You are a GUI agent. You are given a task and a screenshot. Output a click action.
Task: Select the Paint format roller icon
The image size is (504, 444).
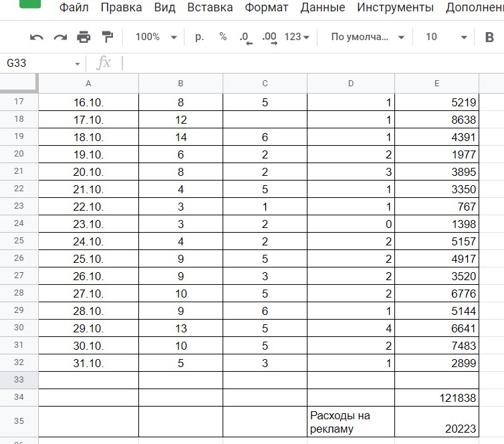[x=108, y=37]
